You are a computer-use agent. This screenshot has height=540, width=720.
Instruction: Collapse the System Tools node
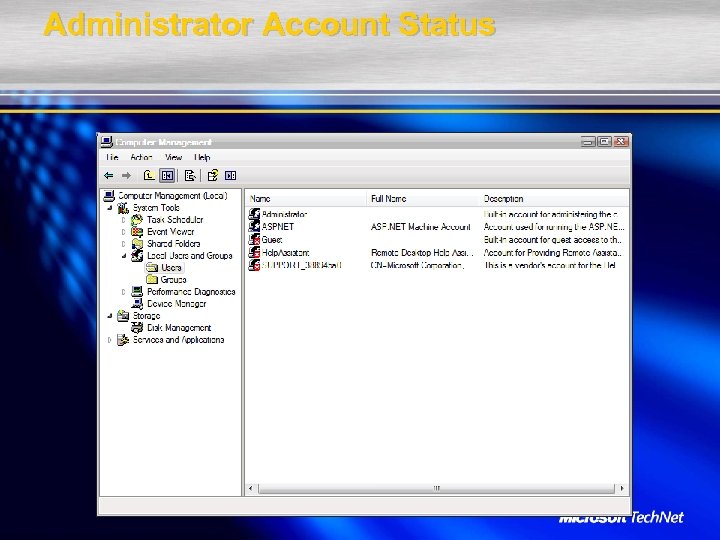tap(110, 208)
